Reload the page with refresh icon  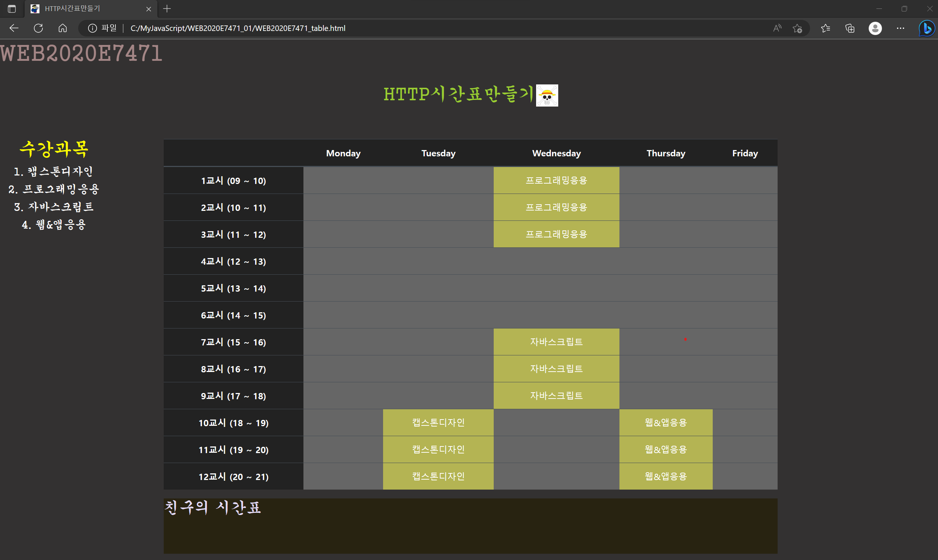[38, 28]
